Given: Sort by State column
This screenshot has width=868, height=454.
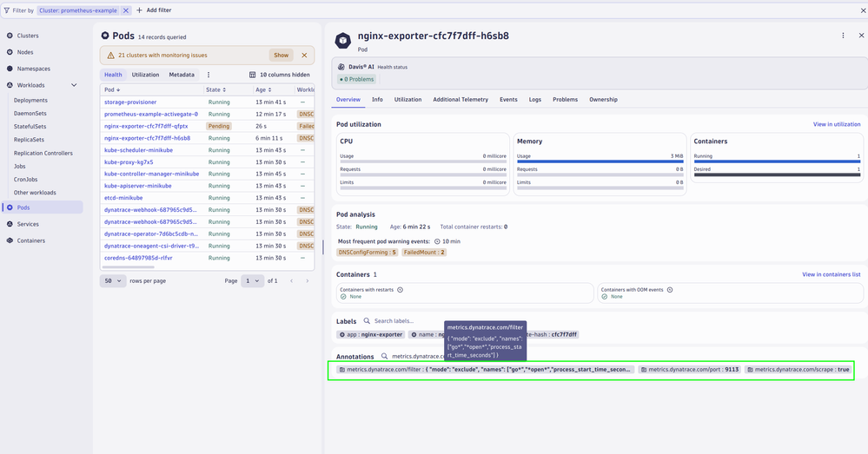Looking at the screenshot, I should click(215, 89).
